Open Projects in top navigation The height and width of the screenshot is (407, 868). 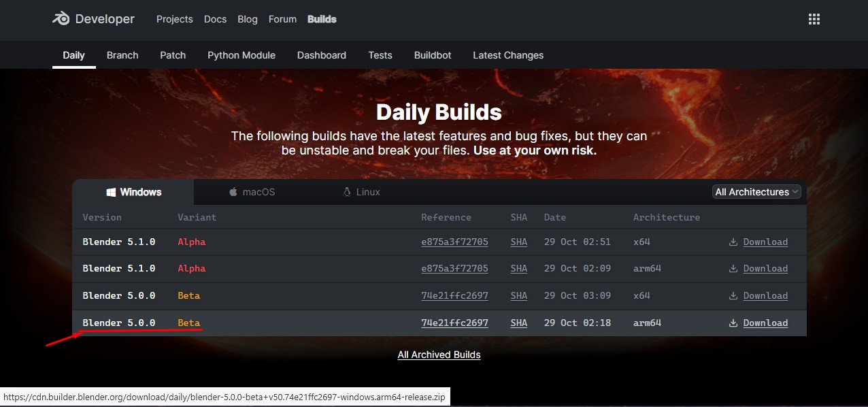click(x=175, y=19)
